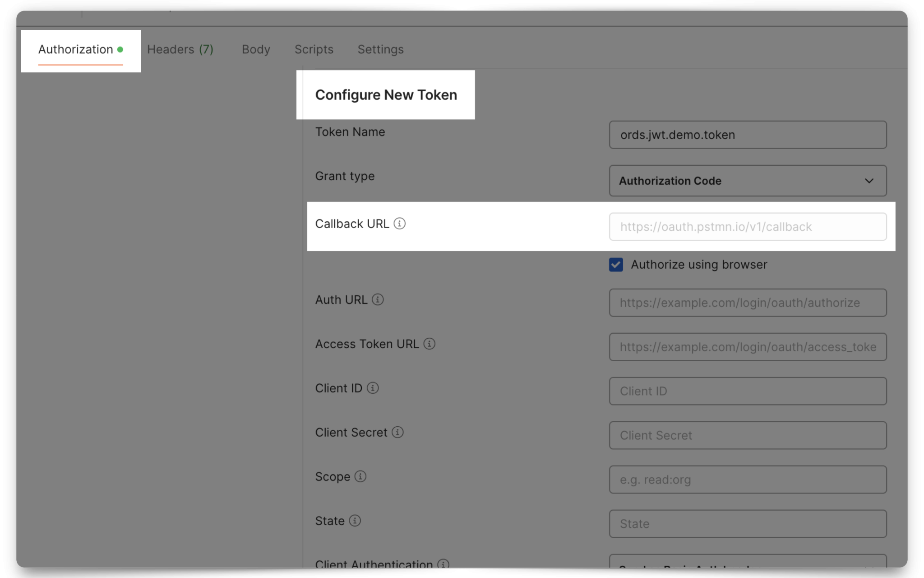
Task: Click the Auth URL info icon
Action: tap(379, 299)
